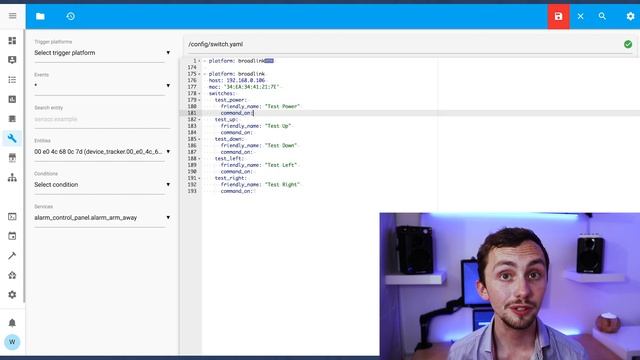Viewport: 640px width, 360px height.
Task: Click the /config/switch.yaml file path
Action: [216, 44]
